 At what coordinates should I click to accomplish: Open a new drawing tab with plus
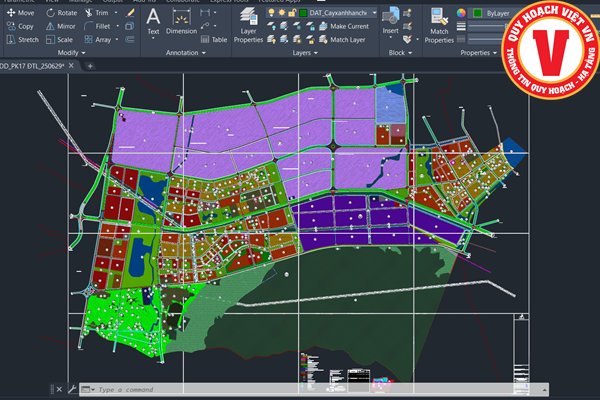[91, 65]
